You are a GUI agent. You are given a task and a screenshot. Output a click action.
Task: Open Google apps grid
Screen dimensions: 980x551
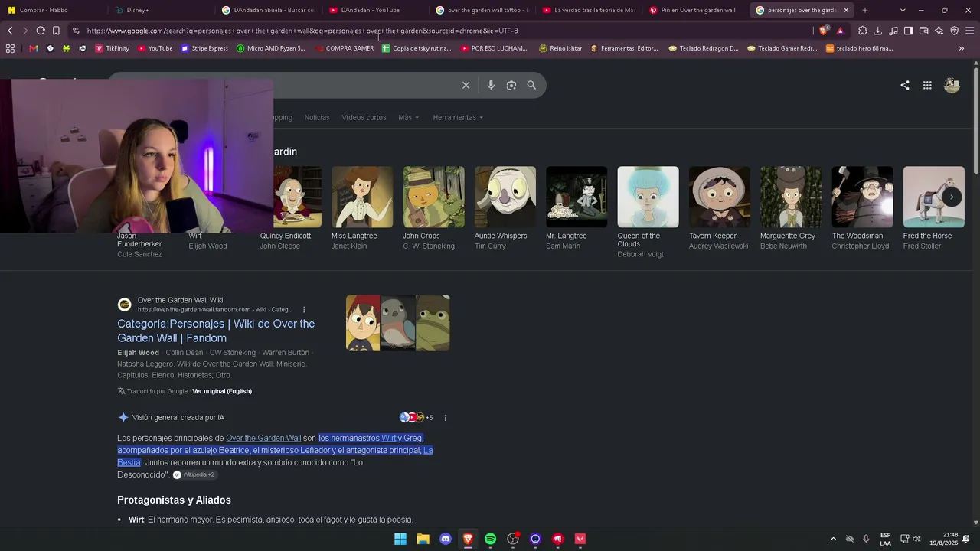(x=927, y=85)
